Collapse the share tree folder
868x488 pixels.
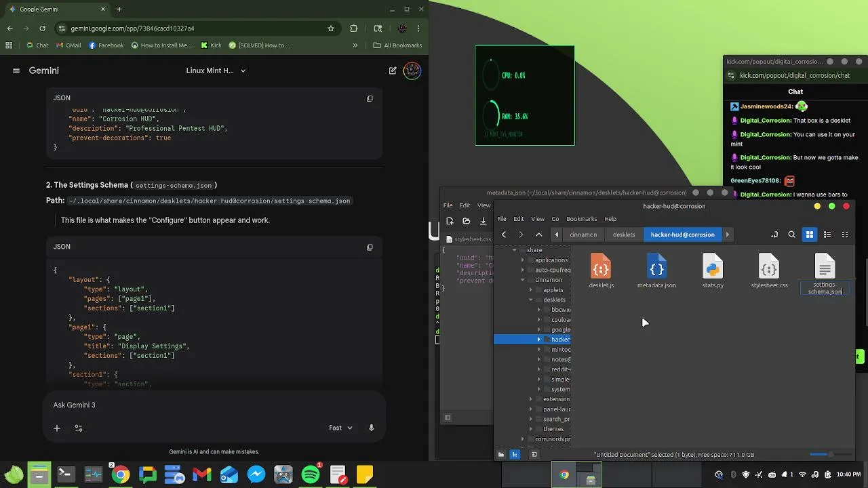click(x=515, y=250)
